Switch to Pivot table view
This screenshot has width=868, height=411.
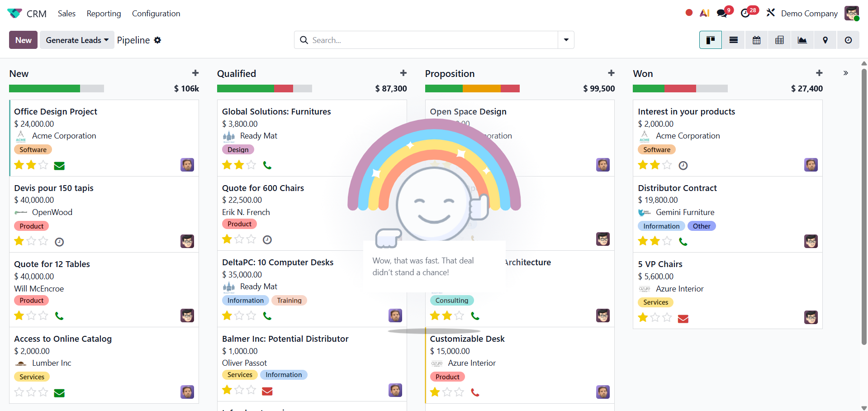tap(779, 40)
